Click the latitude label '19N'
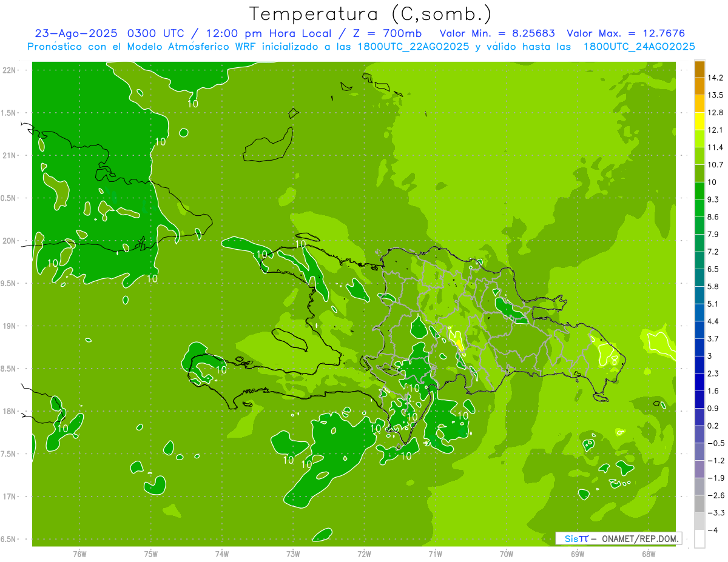 (8, 326)
